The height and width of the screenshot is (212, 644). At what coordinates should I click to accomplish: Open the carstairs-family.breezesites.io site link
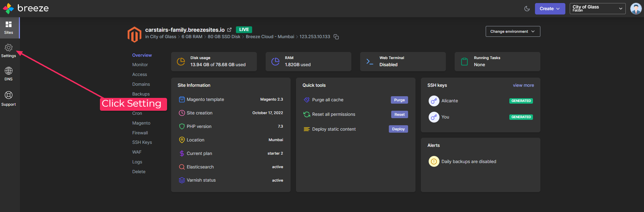(x=185, y=30)
